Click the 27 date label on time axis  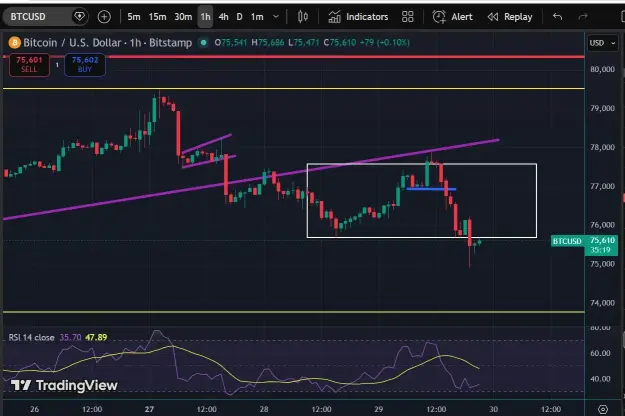pos(149,409)
